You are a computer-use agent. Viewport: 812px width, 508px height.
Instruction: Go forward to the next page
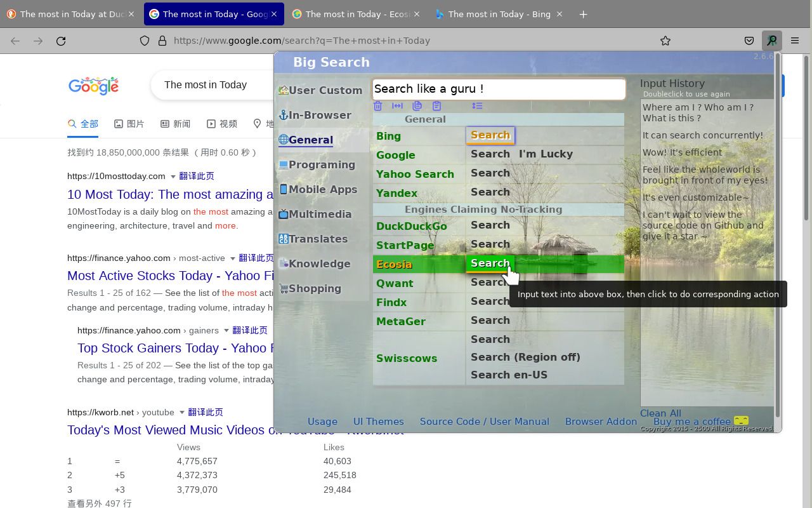(38, 41)
